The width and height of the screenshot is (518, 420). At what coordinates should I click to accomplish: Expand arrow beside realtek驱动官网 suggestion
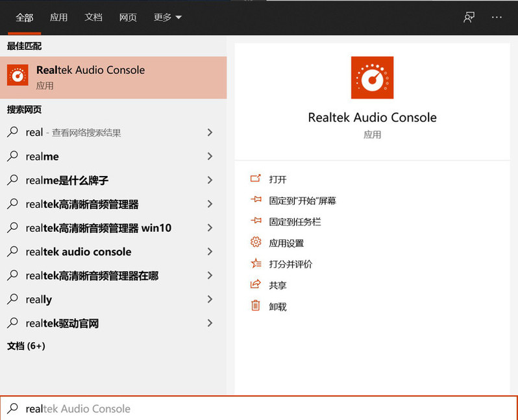coord(210,323)
